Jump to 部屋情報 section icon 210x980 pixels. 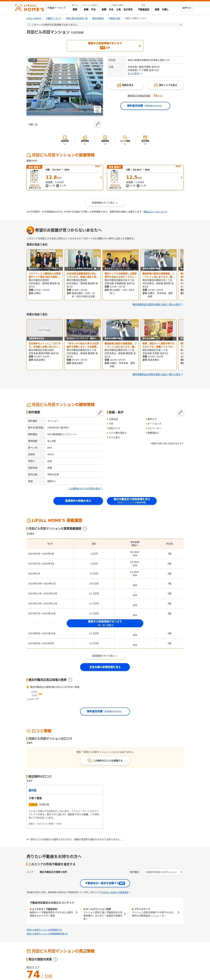click(65, 140)
